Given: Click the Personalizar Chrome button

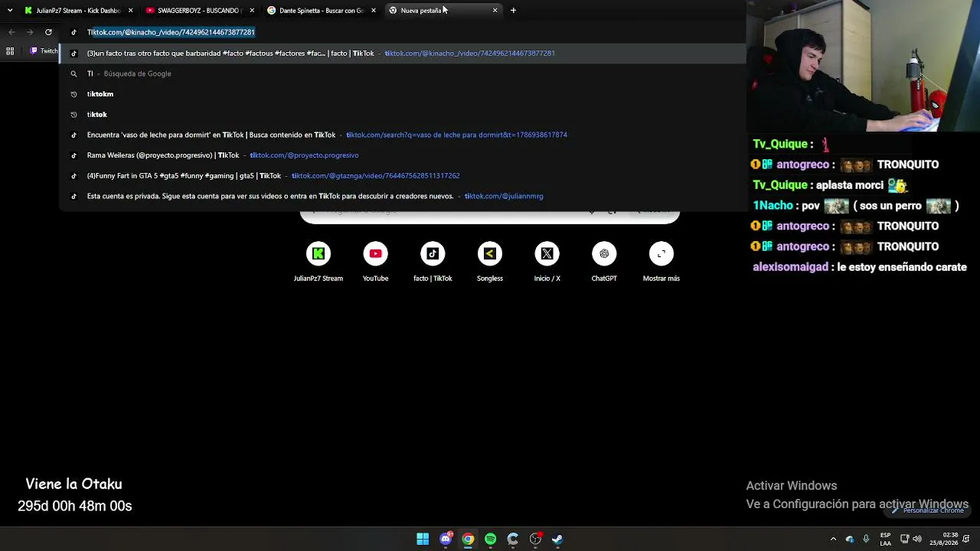Looking at the screenshot, I should (929, 510).
